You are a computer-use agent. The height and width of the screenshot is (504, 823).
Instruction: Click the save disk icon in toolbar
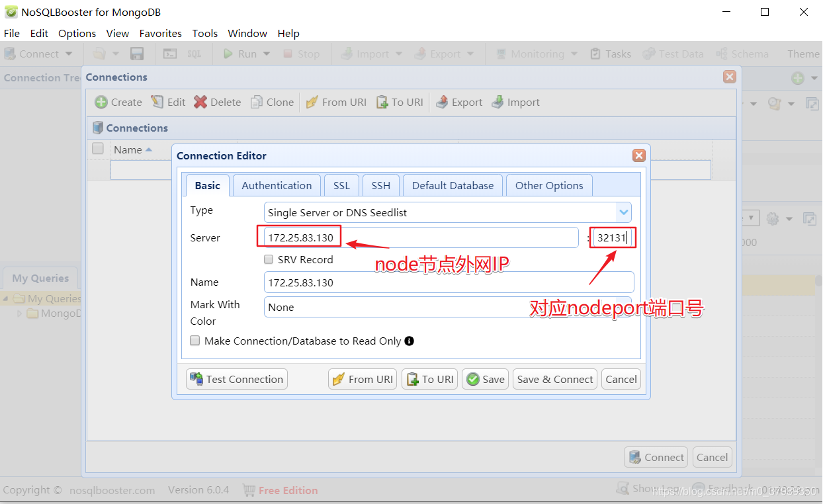(137, 54)
